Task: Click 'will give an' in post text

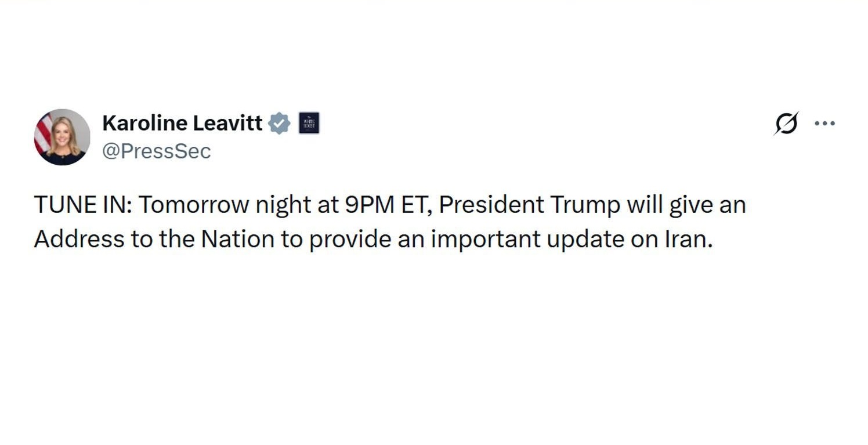Action: click(x=686, y=205)
